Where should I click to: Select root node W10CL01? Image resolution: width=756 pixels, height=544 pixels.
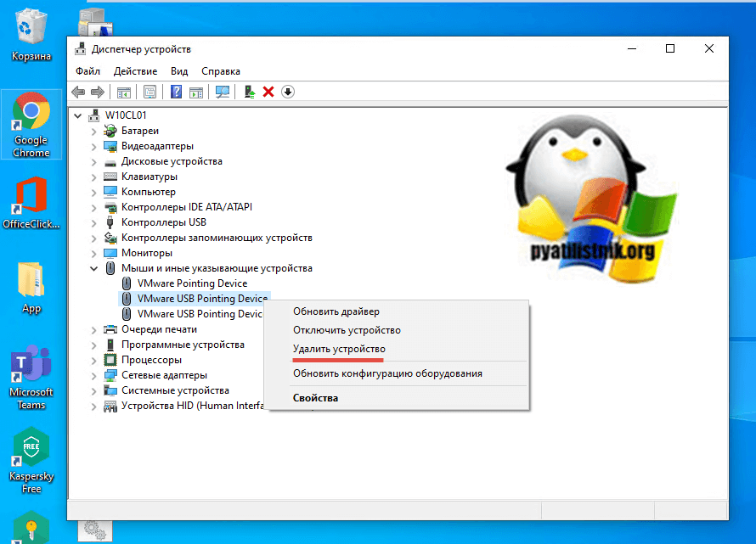[126, 115]
